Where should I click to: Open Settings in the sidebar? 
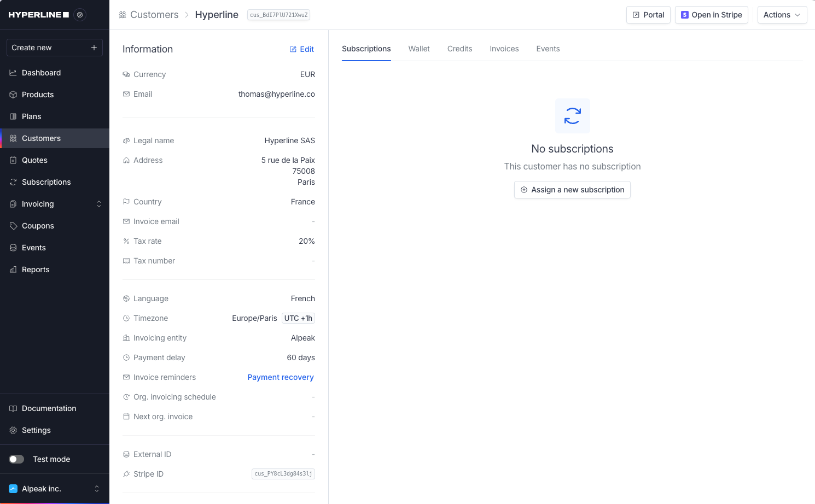(x=55, y=430)
